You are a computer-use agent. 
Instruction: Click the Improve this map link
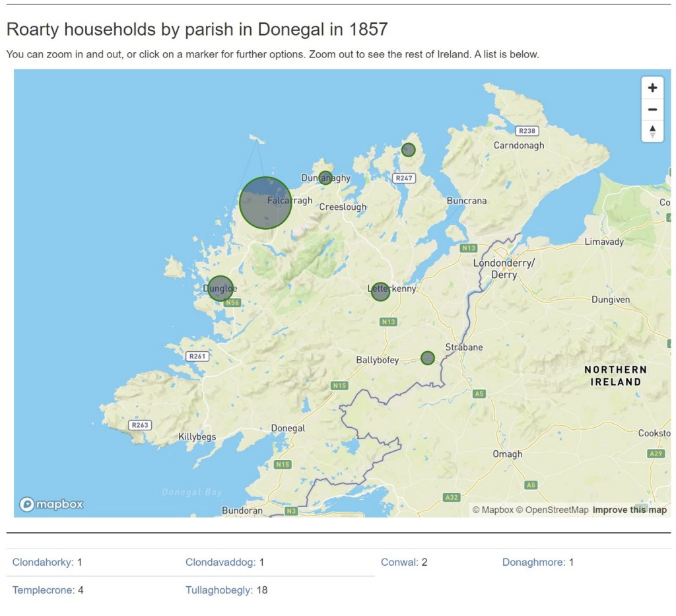(x=629, y=510)
